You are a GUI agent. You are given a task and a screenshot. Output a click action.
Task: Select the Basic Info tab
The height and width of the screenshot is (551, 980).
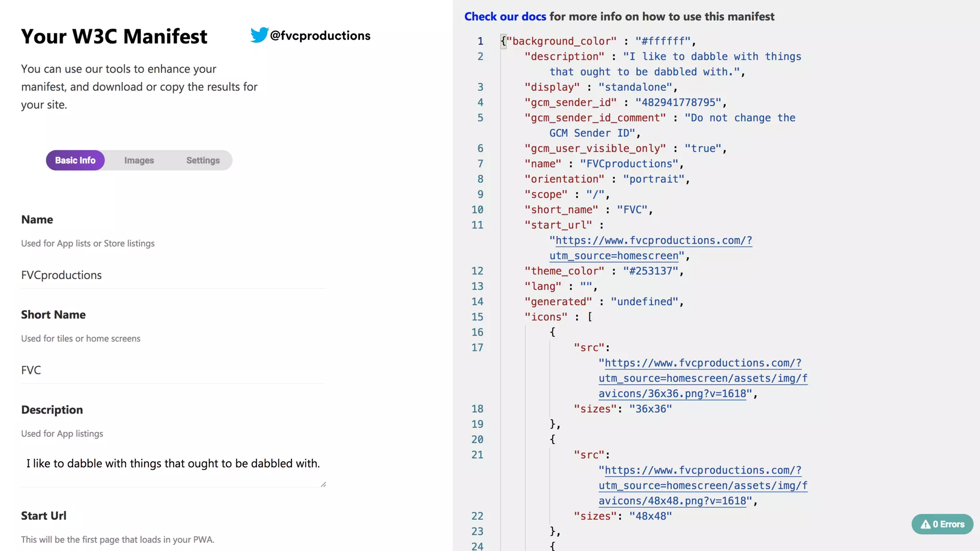point(75,160)
